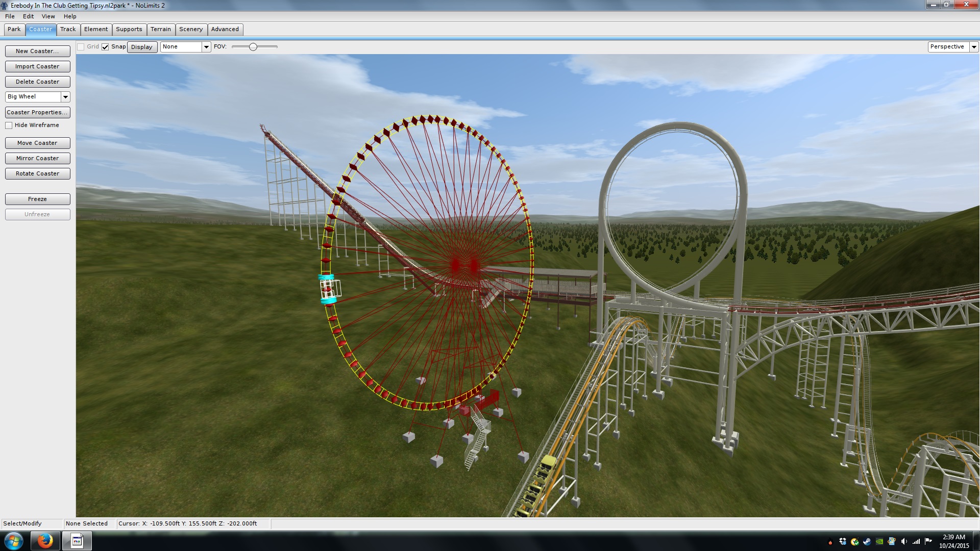Image resolution: width=980 pixels, height=551 pixels.
Task: Click the Dropbox tray icon
Action: tap(843, 541)
